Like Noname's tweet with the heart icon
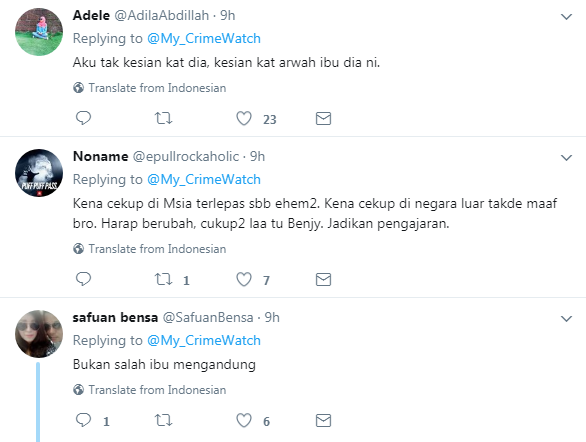 point(244,279)
